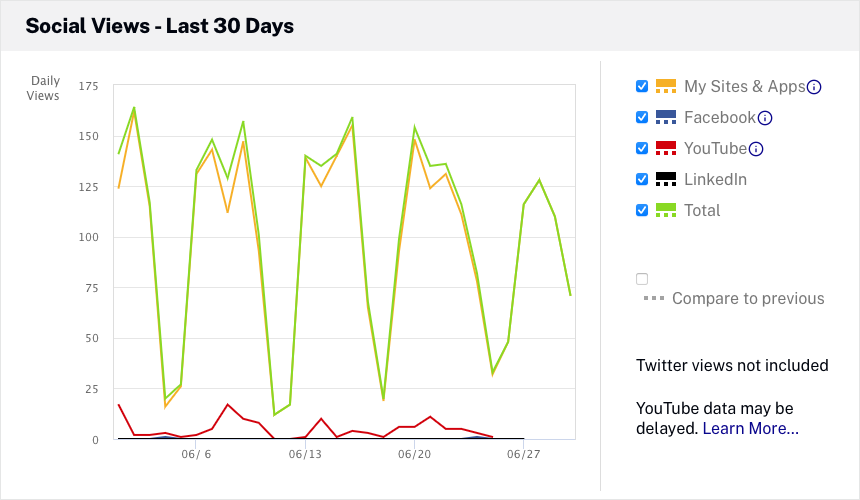Select the green Total legend swatch
Image resolution: width=860 pixels, height=500 pixels.
pyautogui.click(x=666, y=210)
